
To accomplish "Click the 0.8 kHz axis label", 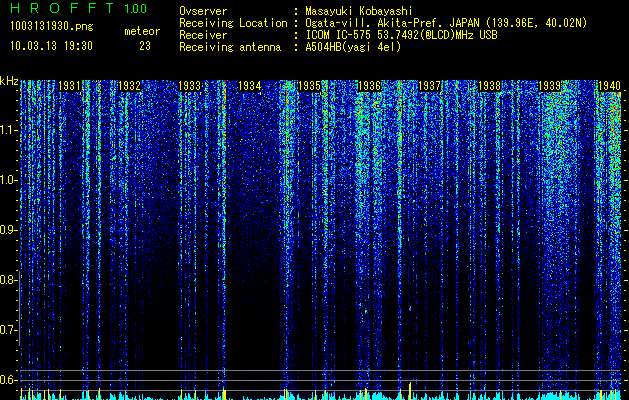I will pos(8,280).
